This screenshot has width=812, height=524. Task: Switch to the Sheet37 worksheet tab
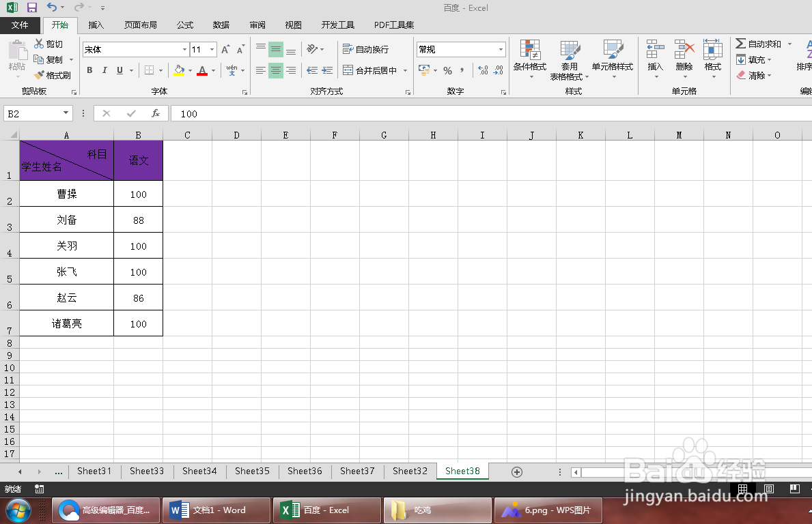click(x=357, y=471)
